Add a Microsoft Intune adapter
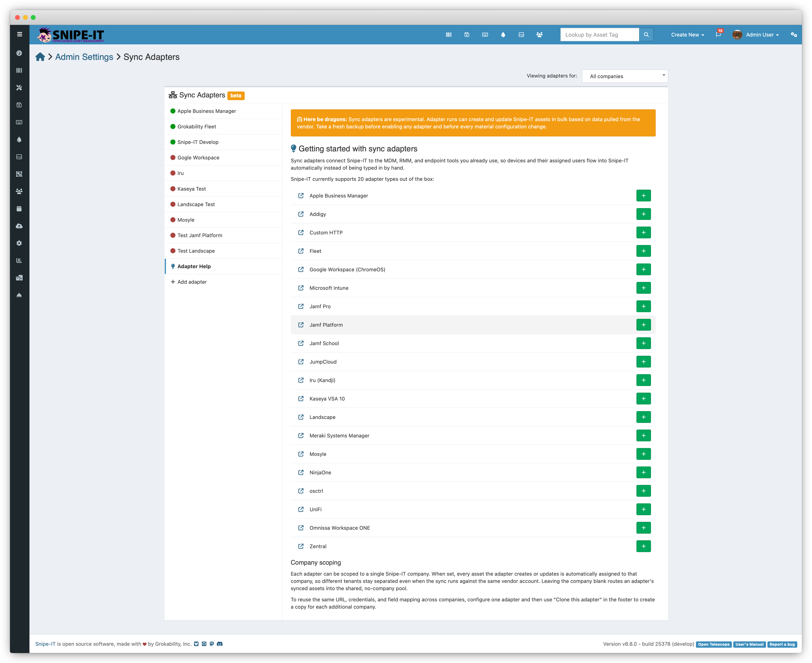Screen dimensions: 812x663 (x=644, y=288)
